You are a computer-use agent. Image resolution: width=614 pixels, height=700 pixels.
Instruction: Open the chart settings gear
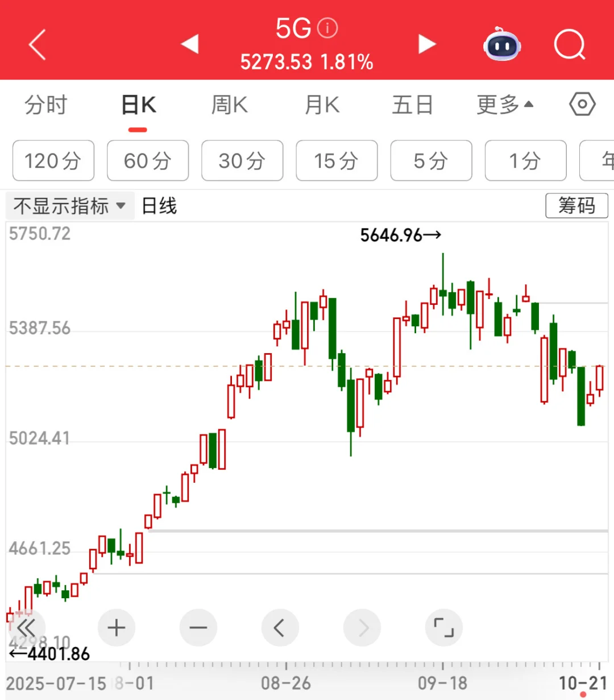point(582,104)
